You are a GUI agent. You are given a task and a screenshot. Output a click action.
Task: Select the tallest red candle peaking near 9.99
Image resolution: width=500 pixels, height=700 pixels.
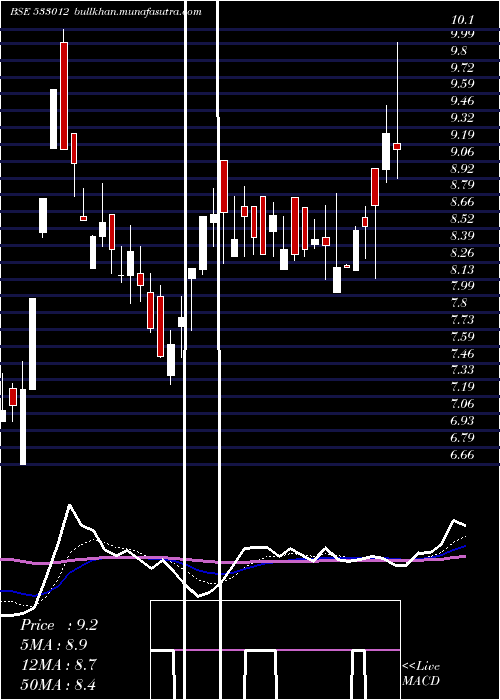pyautogui.click(x=64, y=96)
